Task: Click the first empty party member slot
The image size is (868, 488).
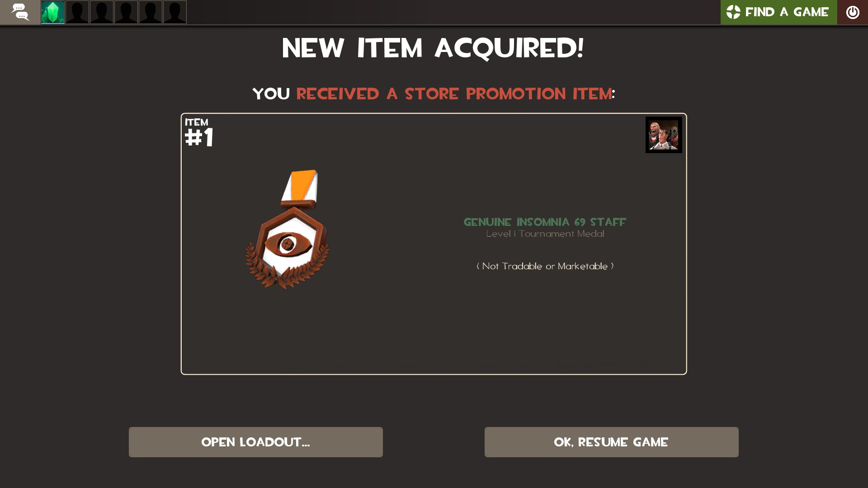Action: click(x=77, y=12)
